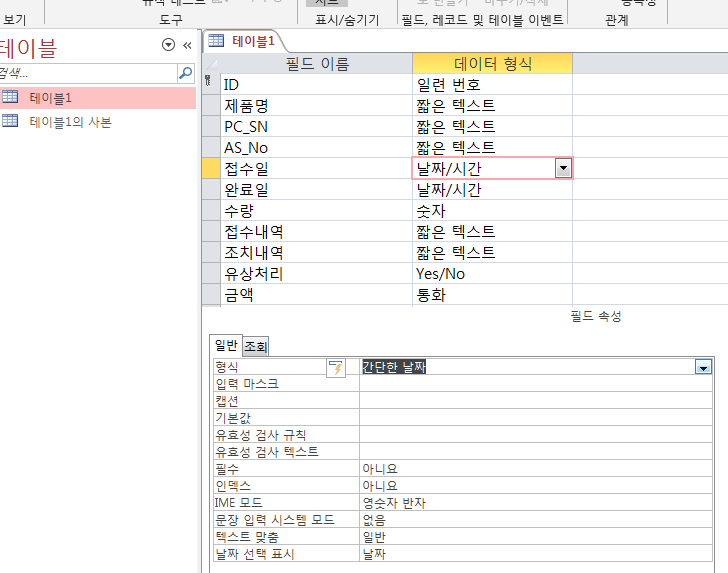Click the 간단한 날짜 format value field

[x=527, y=367]
